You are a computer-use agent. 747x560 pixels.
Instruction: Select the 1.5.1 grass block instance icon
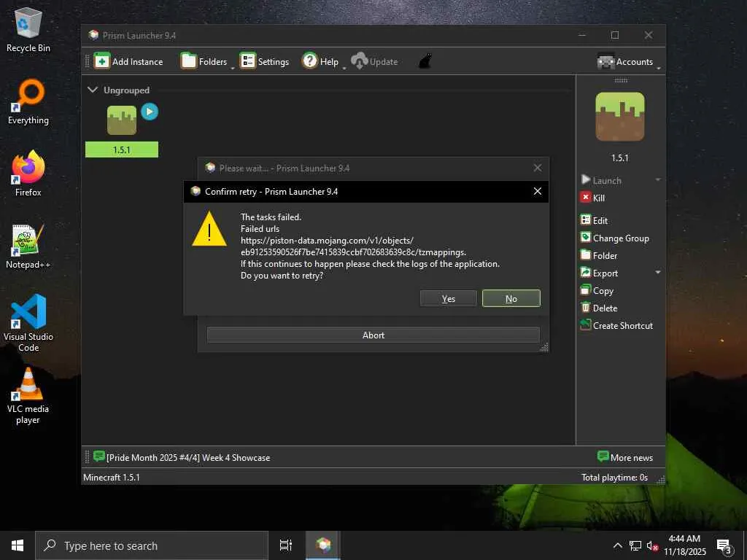122,120
